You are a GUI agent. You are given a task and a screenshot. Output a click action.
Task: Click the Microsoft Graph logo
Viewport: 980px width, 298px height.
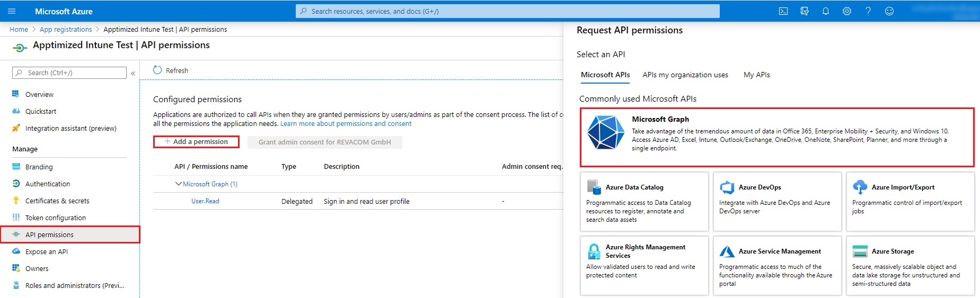coord(606,132)
